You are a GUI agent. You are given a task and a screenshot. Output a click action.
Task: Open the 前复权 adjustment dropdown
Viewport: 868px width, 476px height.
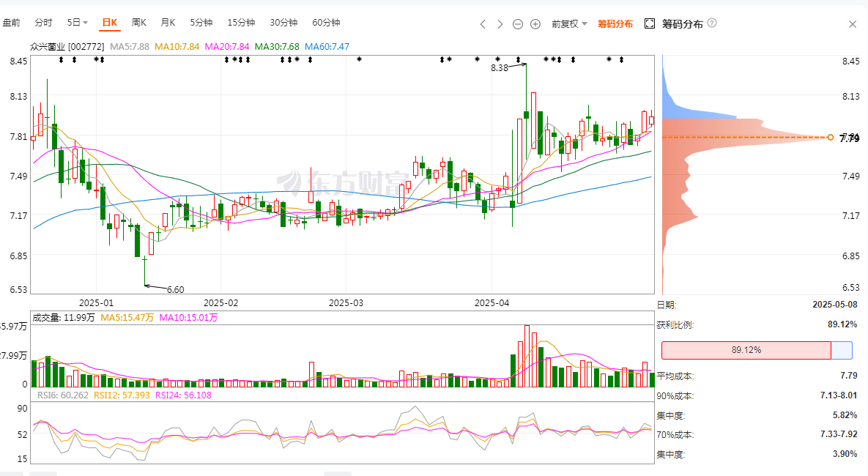point(569,23)
